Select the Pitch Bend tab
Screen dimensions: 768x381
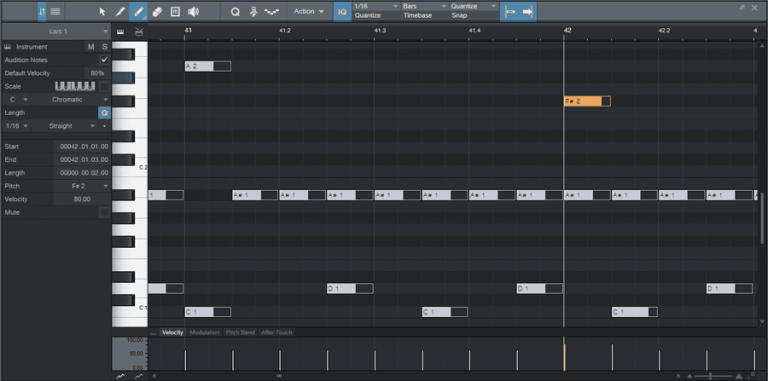(x=240, y=333)
